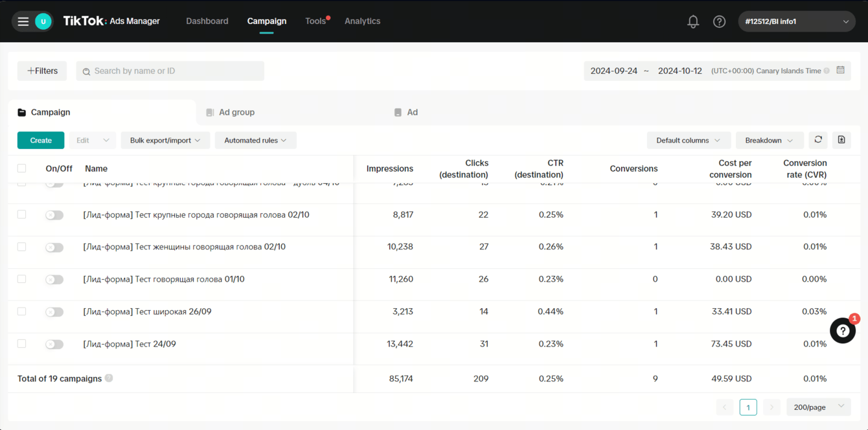The image size is (868, 430).
Task: Open the floating help chat bubble
Action: pos(842,331)
